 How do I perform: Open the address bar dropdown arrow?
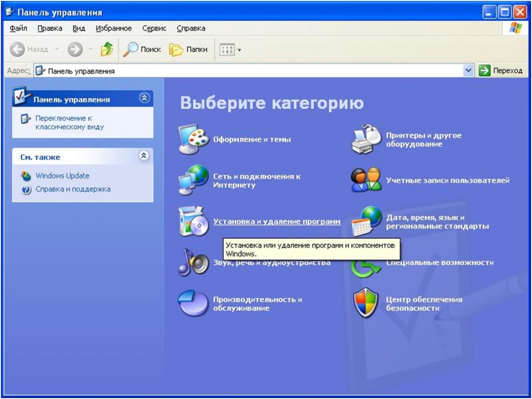[469, 71]
